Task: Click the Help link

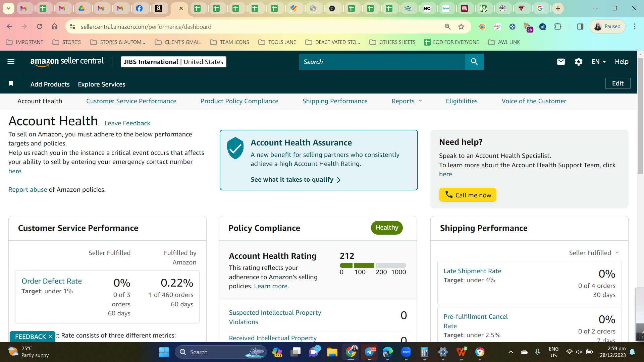Action: click(622, 62)
